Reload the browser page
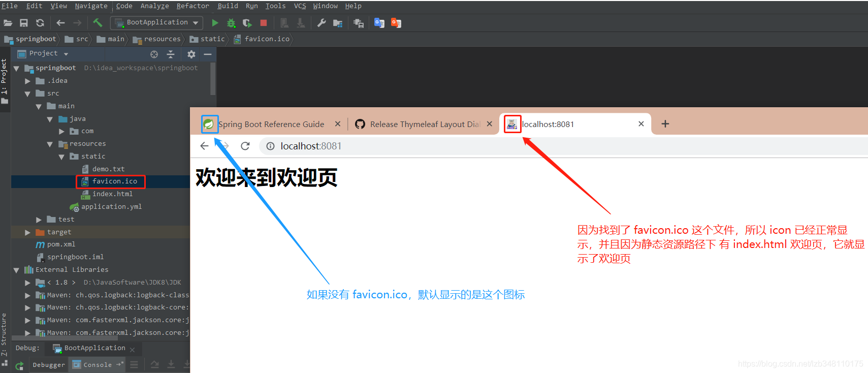This screenshot has width=868, height=373. [x=245, y=146]
